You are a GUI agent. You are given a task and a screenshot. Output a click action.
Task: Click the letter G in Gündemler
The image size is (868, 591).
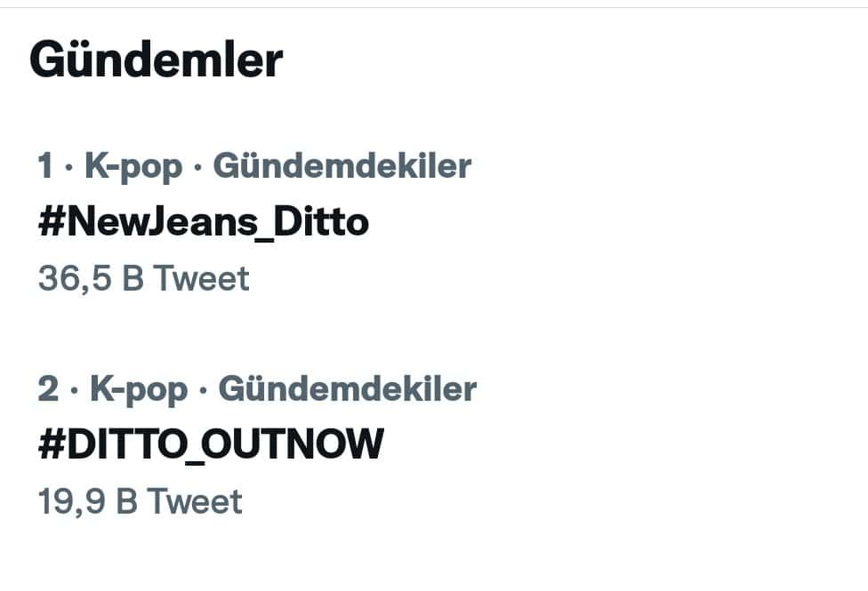46,60
